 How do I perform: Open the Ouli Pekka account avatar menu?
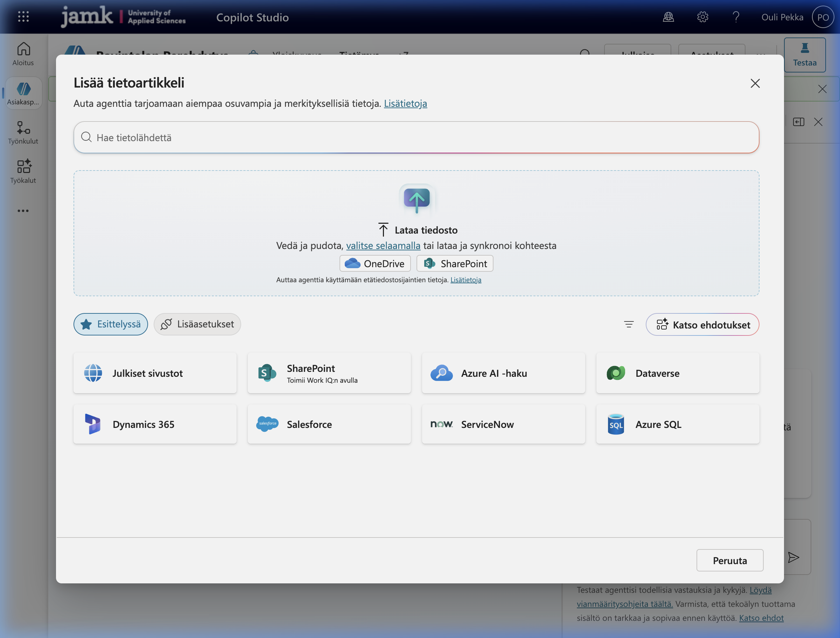click(822, 17)
